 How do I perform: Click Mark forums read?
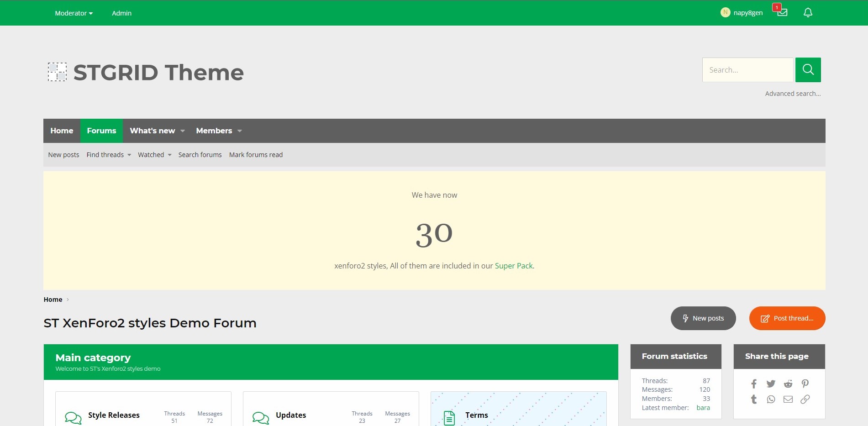click(x=256, y=155)
